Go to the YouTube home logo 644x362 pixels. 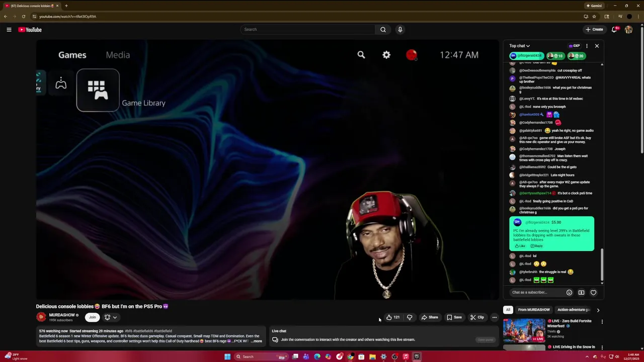tap(30, 30)
